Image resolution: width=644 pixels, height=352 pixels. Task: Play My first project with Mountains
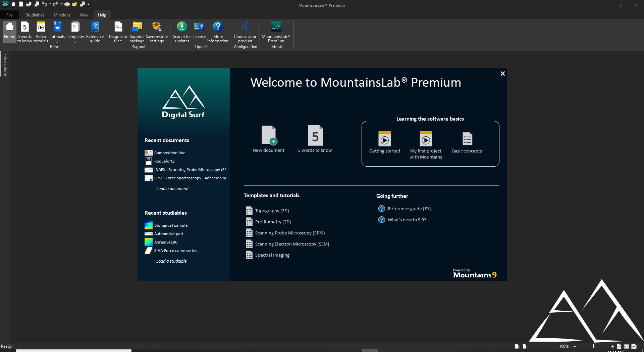pos(426,145)
